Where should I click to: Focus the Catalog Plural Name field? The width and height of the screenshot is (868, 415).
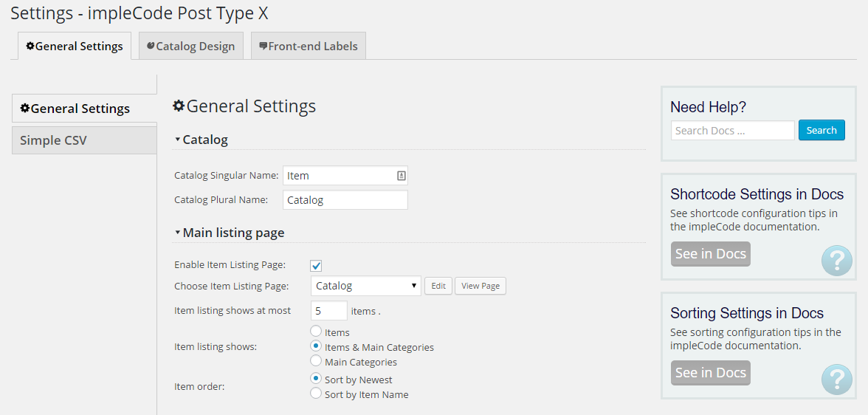coord(345,200)
